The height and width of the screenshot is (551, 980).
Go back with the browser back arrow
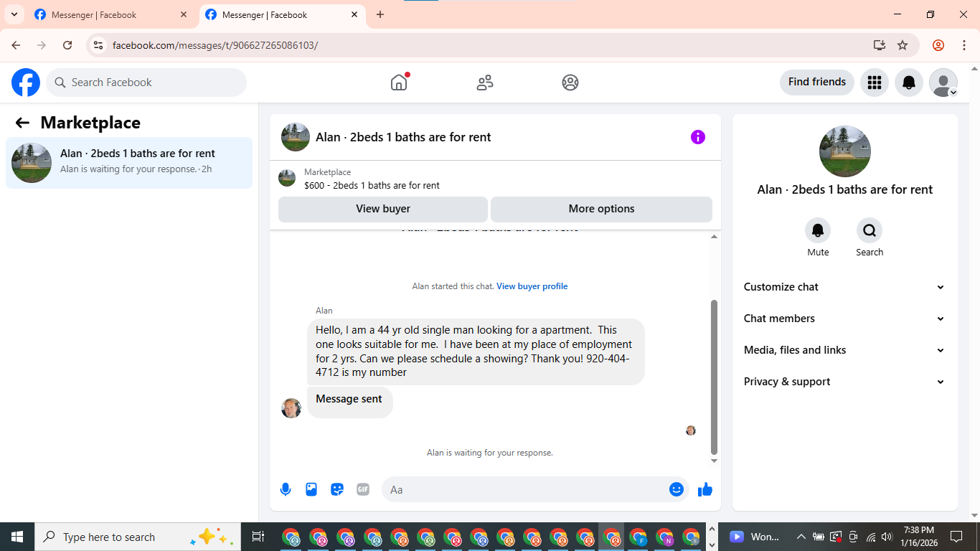[x=16, y=45]
